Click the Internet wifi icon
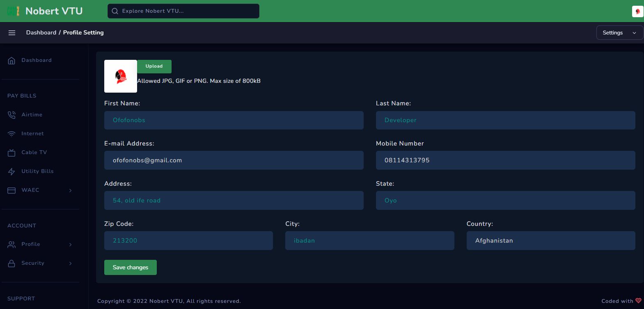This screenshot has width=644, height=309. pyautogui.click(x=11, y=134)
